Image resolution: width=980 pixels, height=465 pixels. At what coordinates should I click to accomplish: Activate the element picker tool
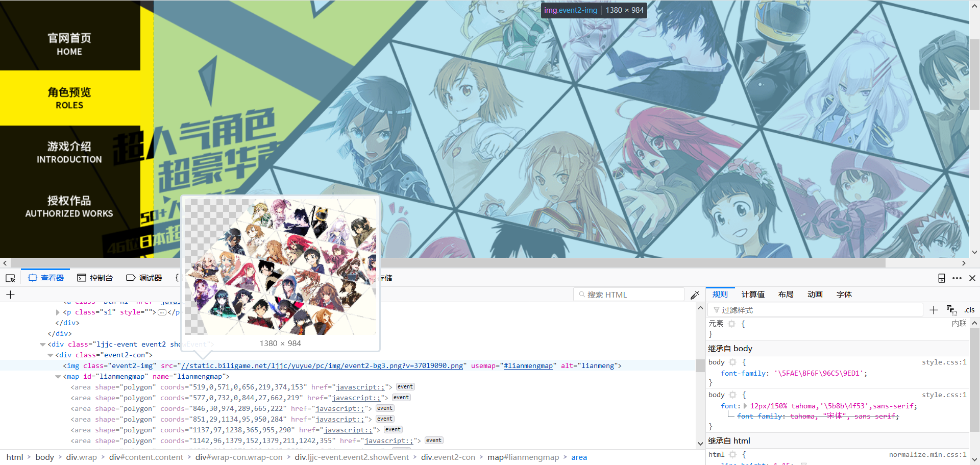click(x=10, y=278)
